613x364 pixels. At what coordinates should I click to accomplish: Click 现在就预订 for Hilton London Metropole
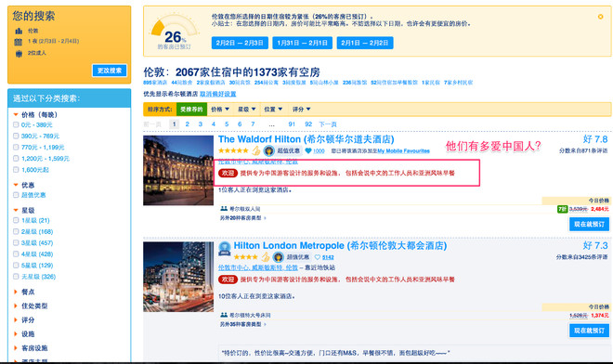tap(589, 331)
